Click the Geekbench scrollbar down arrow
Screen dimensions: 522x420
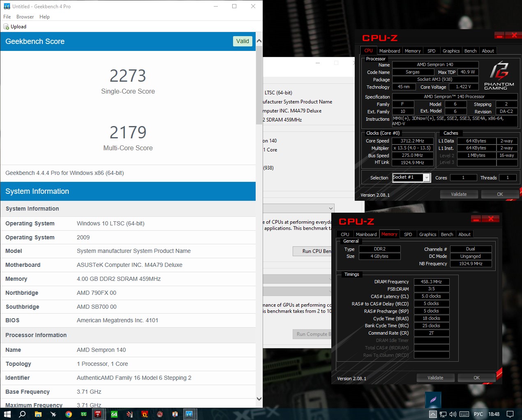click(x=259, y=399)
